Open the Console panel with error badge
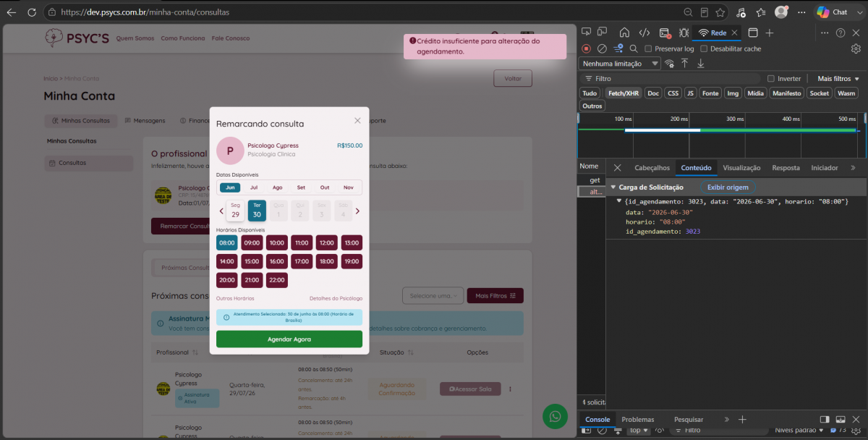Image resolution: width=868 pixels, height=440 pixels. tap(664, 33)
